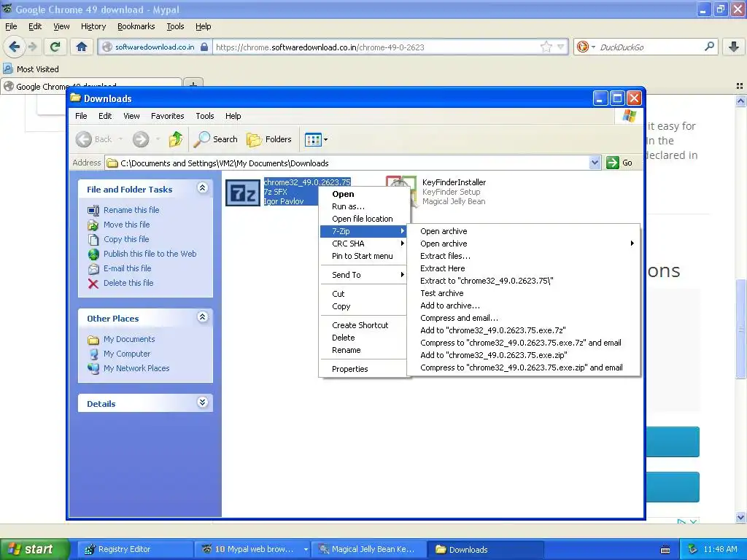Choose Add to "chrome32_49.0.2623.75.exe.zip"
The width and height of the screenshot is (747, 560).
click(x=523, y=355)
